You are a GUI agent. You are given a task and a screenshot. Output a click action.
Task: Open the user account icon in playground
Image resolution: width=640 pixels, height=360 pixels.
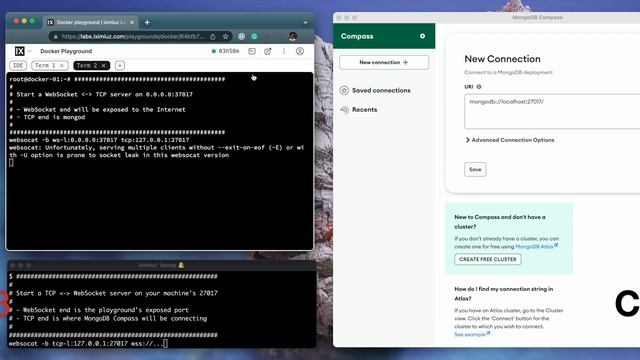(300, 51)
